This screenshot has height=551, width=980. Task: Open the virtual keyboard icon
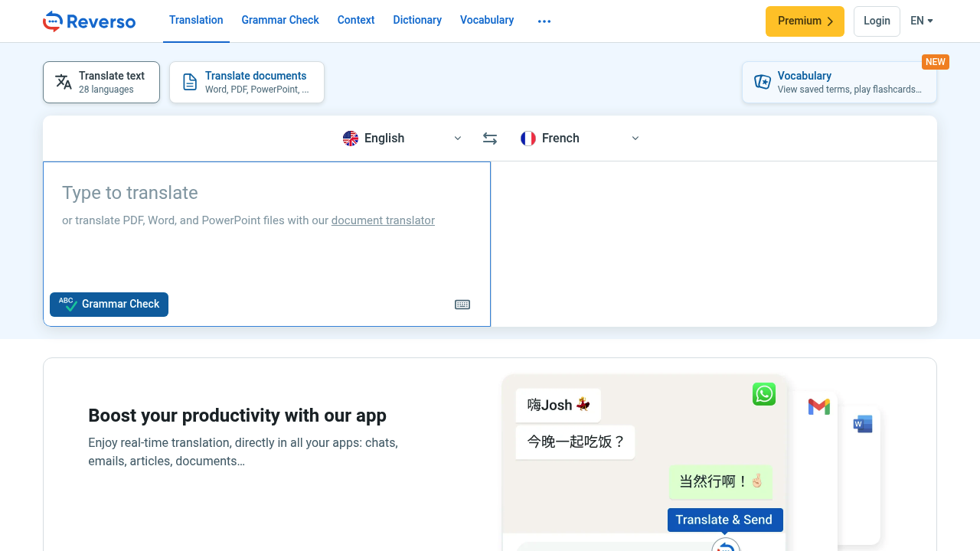tap(462, 305)
